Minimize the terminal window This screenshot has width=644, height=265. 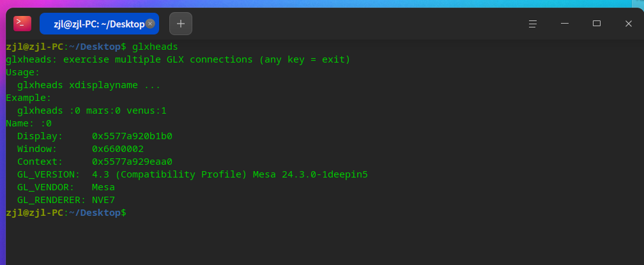pyautogui.click(x=565, y=24)
